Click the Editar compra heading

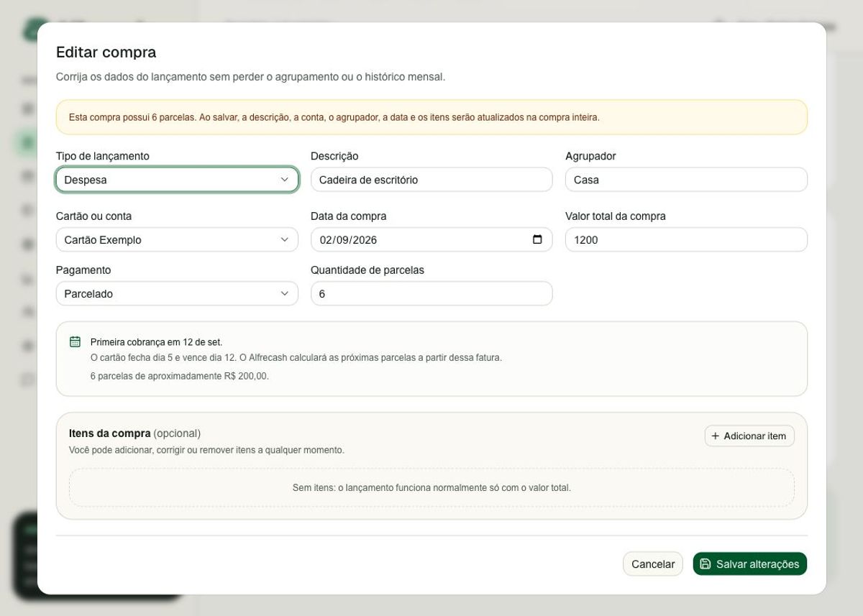(106, 52)
